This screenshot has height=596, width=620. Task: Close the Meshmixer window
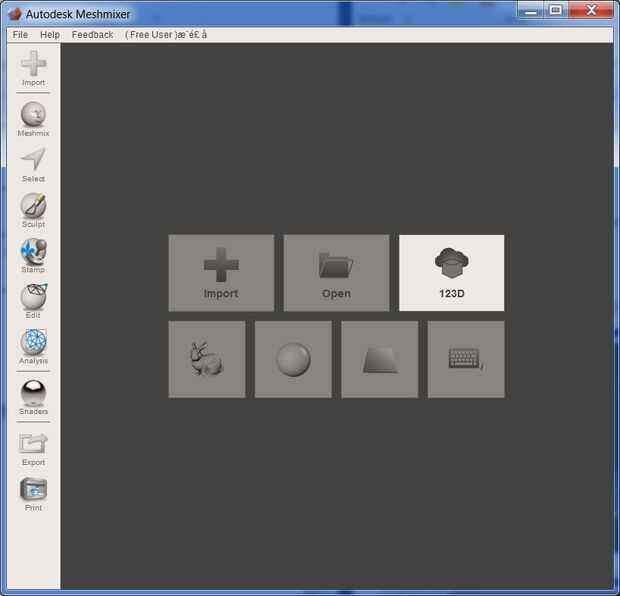click(591, 10)
